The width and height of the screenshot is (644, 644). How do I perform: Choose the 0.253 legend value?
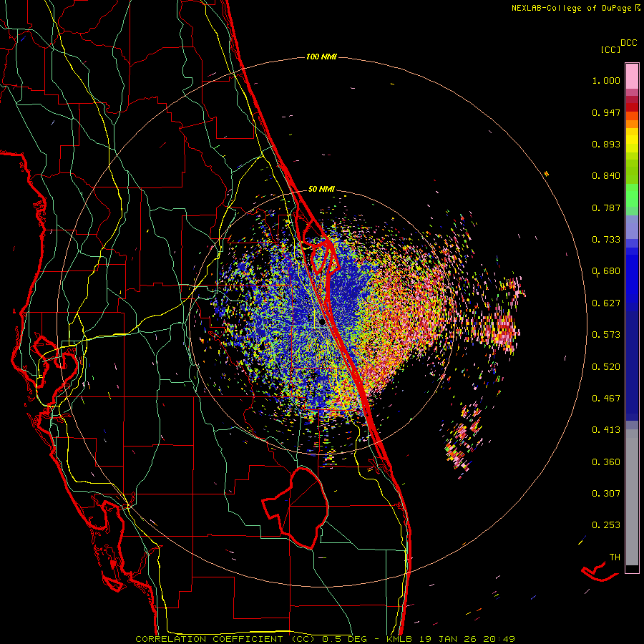click(606, 525)
